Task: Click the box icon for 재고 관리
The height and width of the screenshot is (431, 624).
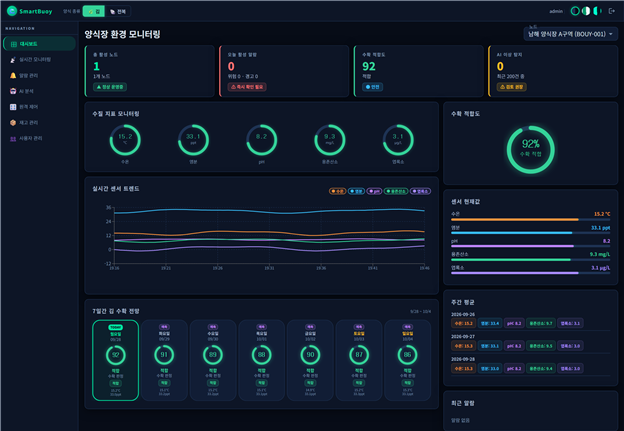Action: tap(13, 123)
